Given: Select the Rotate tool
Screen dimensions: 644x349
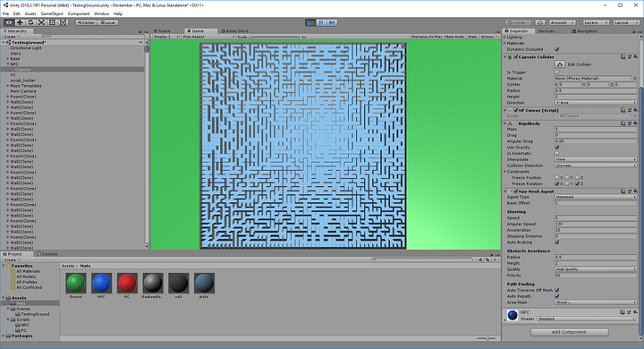Looking at the screenshot, I should click(x=30, y=22).
